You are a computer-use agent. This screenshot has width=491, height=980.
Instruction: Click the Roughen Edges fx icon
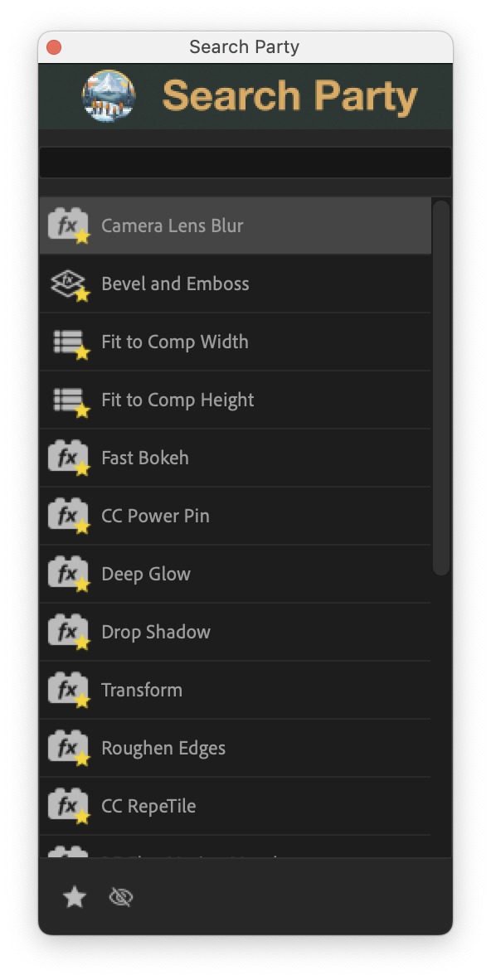[70, 747]
